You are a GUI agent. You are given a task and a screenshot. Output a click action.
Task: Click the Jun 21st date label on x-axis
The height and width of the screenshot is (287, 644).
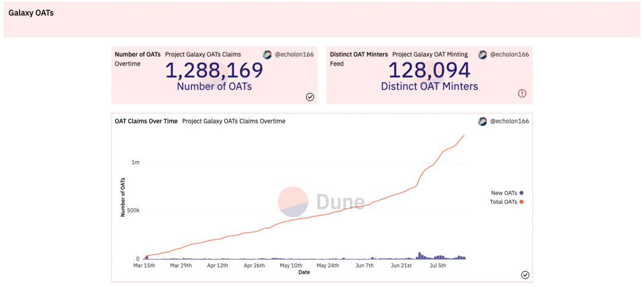click(x=401, y=266)
